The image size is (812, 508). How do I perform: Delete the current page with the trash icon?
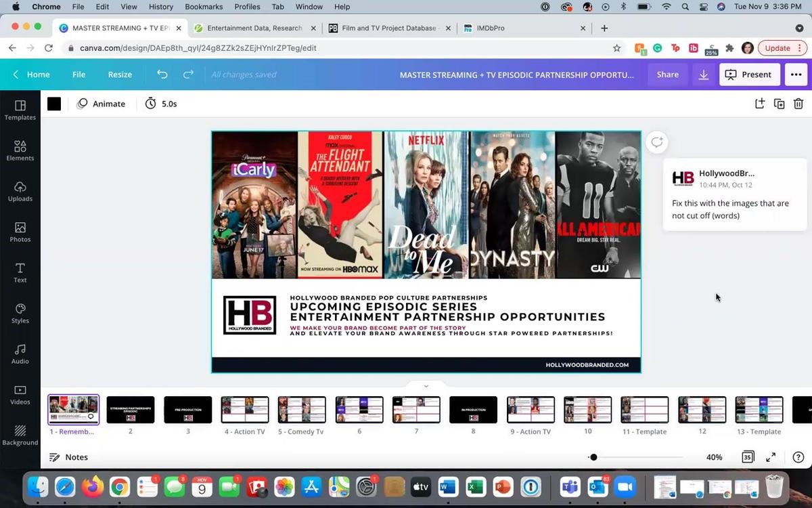(798, 104)
